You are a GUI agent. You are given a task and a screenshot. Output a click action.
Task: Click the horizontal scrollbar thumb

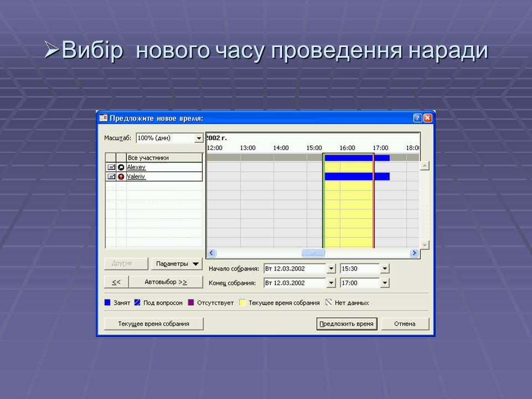(x=313, y=253)
